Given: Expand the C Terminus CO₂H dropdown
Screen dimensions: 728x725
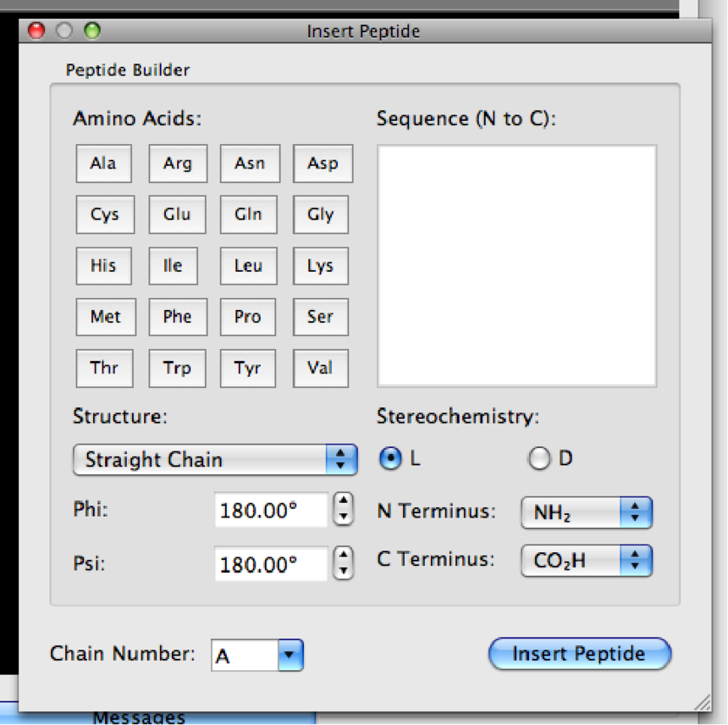Looking at the screenshot, I should pyautogui.click(x=587, y=560).
